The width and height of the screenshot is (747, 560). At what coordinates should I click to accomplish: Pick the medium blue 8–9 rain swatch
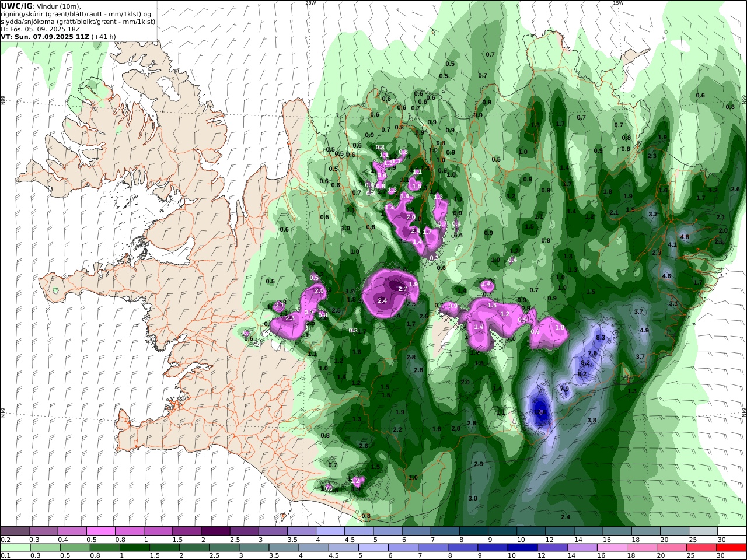463,548
